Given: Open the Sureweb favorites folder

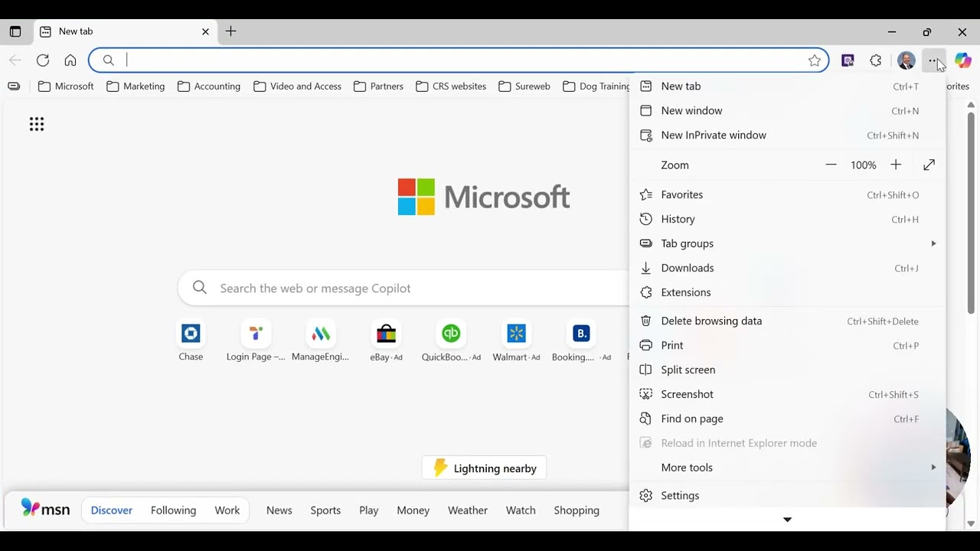Looking at the screenshot, I should coord(524,86).
